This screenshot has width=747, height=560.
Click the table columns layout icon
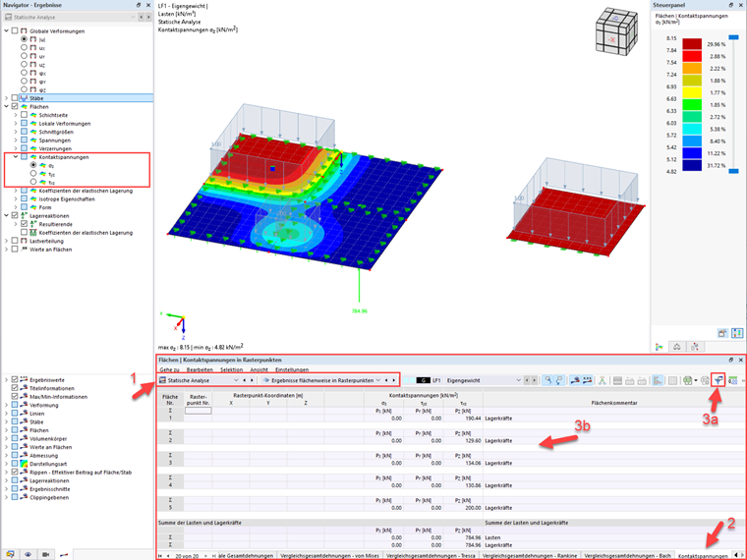tap(672, 380)
